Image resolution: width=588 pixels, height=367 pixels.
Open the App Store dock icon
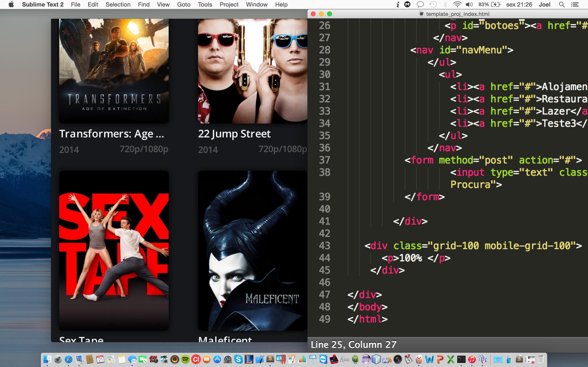tap(217, 359)
